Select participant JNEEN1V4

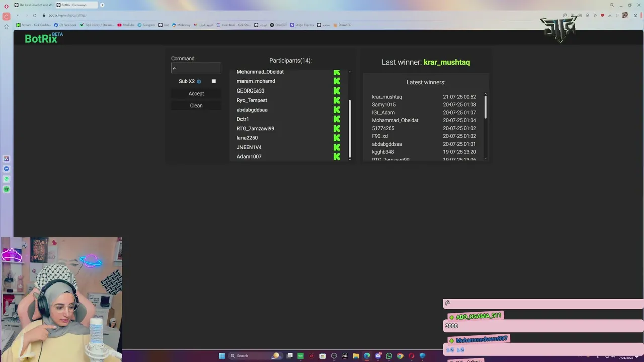[249, 147]
